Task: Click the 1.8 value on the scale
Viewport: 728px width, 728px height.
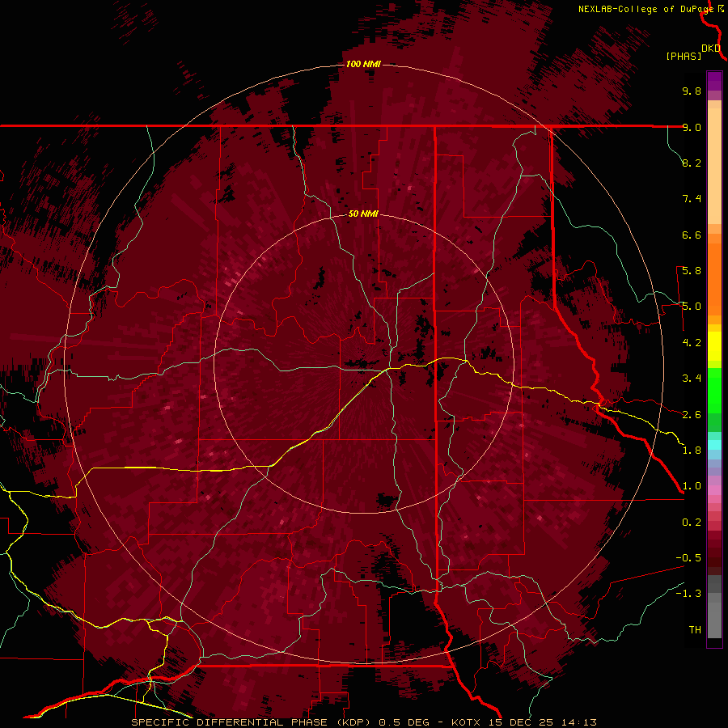Action: tap(692, 451)
